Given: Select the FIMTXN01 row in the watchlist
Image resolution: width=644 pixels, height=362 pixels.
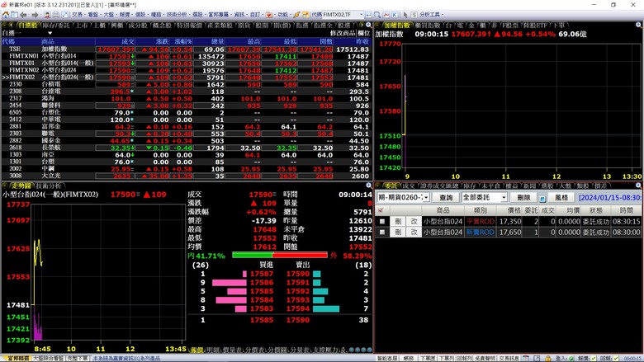Looking at the screenshot, I should [x=186, y=56].
